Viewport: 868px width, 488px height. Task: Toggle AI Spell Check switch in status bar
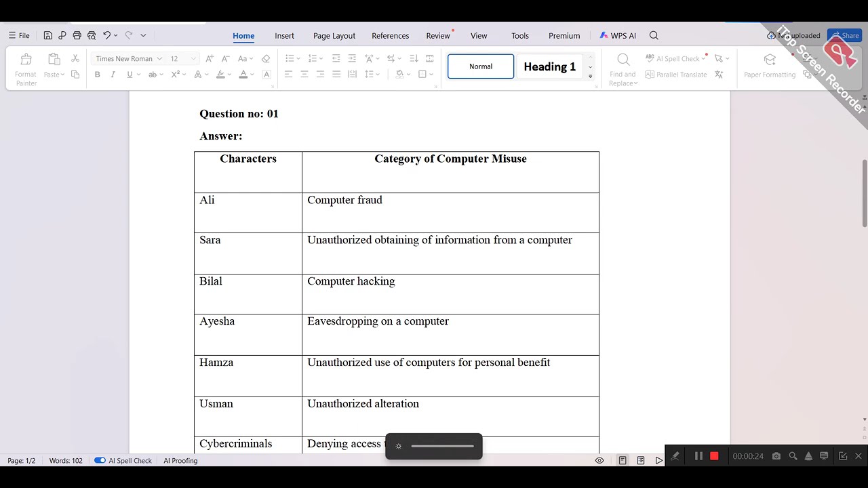tap(100, 461)
